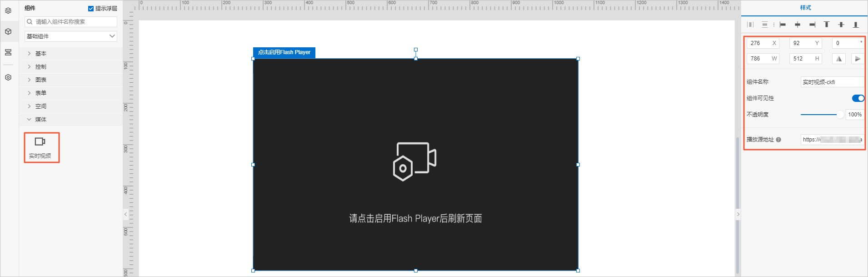Expand 控制 category
This screenshot has width=868, height=277.
click(x=71, y=67)
